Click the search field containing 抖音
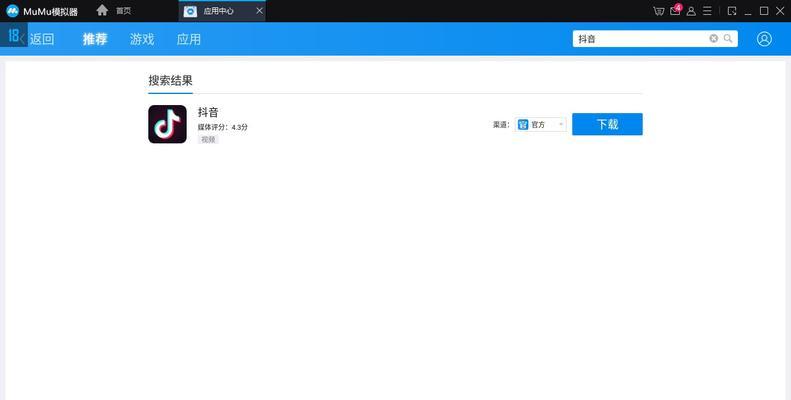 coord(655,39)
